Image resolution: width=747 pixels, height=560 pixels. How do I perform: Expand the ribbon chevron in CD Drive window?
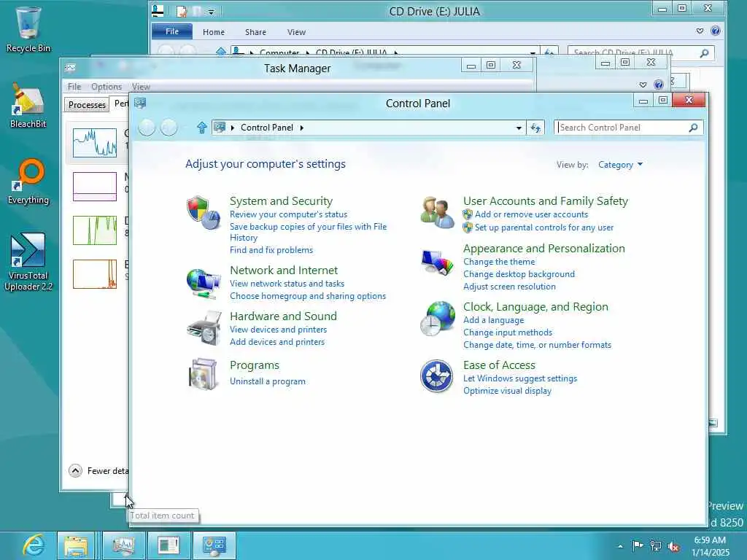pos(700,31)
